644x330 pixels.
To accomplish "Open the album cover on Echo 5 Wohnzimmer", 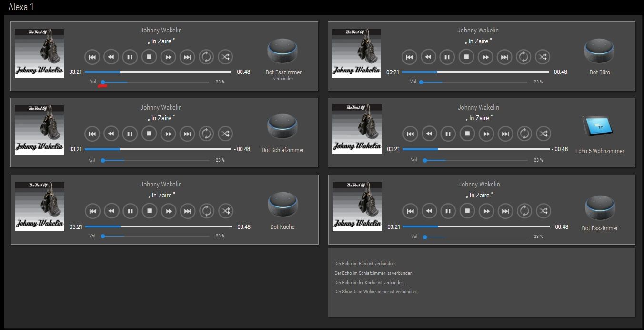I will coord(357,130).
